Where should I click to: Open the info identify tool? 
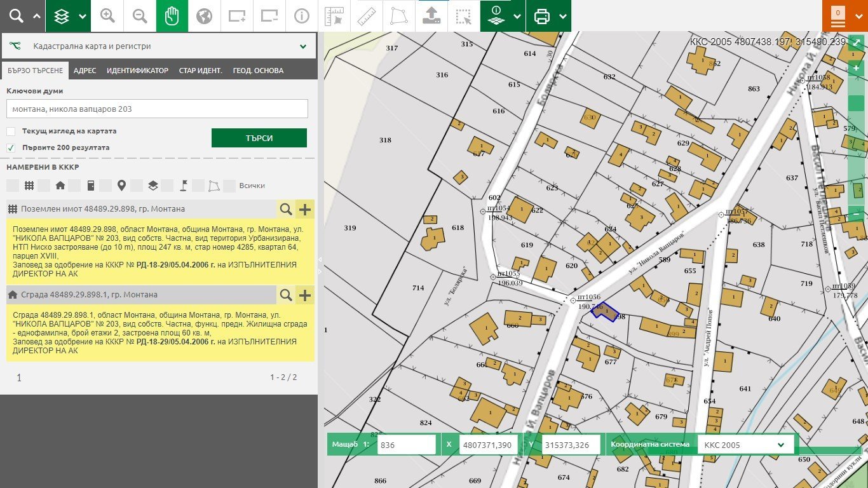click(302, 16)
